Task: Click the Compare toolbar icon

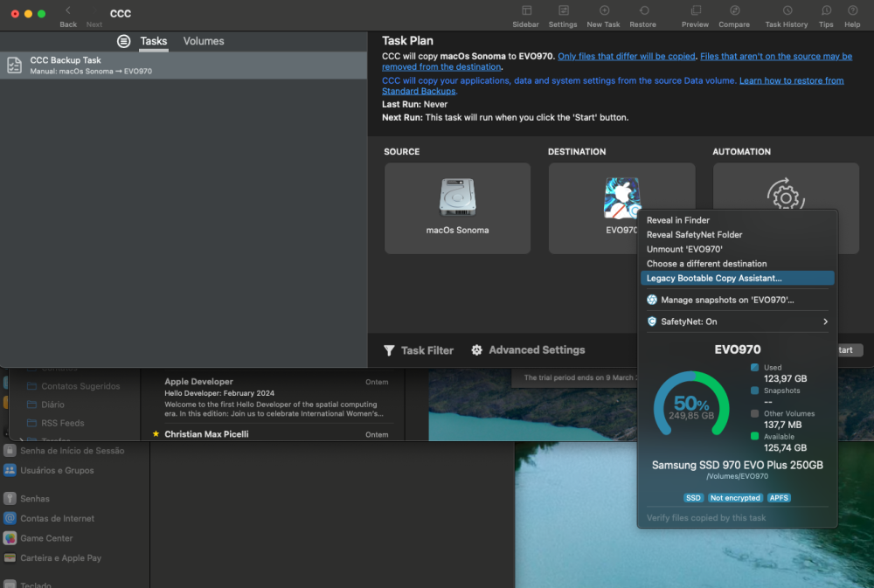Action: (734, 10)
